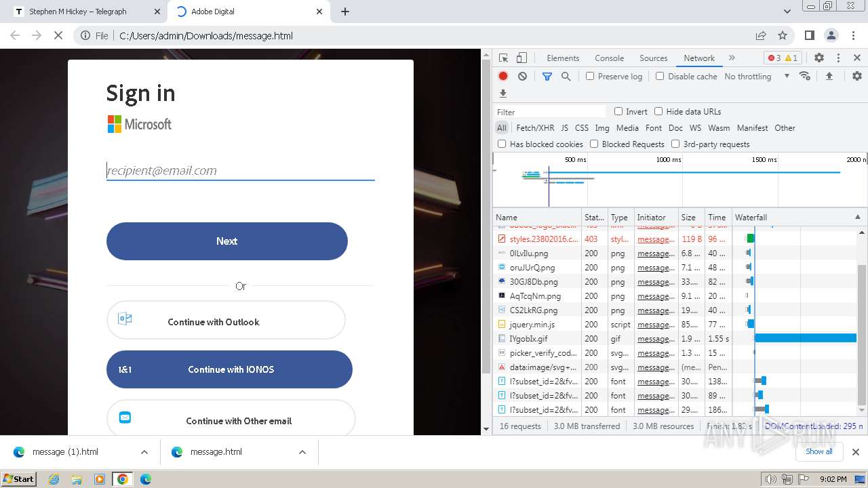This screenshot has height=488, width=868.
Task: Click the address bar URL
Action: tap(206, 36)
